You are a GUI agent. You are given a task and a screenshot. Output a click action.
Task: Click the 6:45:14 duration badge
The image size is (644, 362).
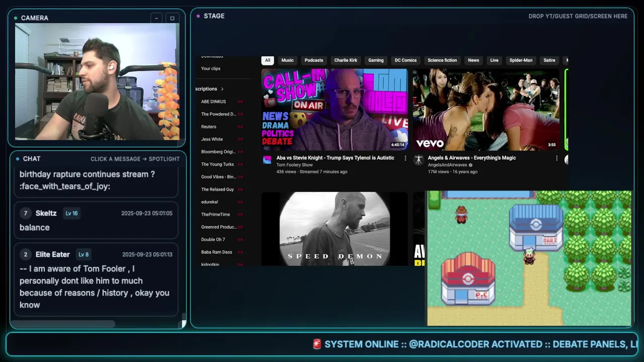point(397,145)
